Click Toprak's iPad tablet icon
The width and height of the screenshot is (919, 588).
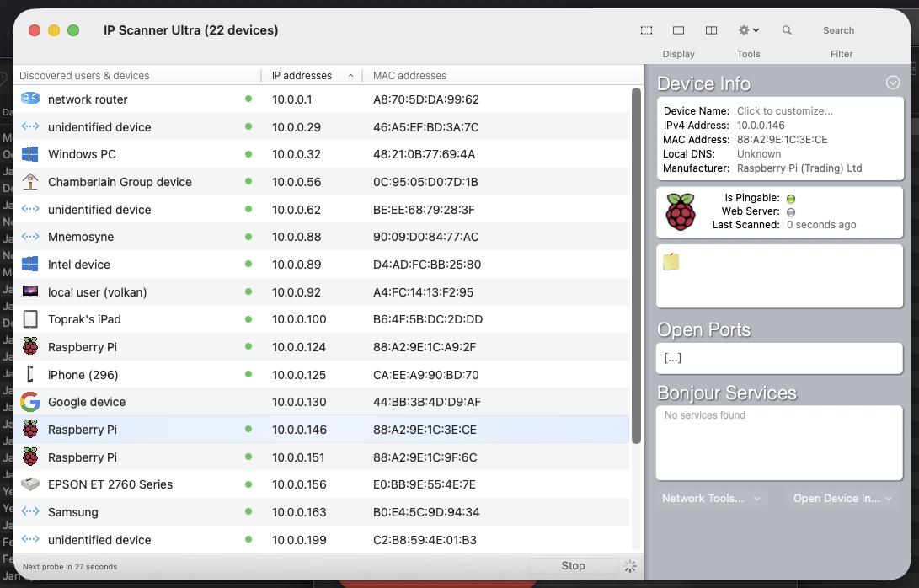[29, 319]
